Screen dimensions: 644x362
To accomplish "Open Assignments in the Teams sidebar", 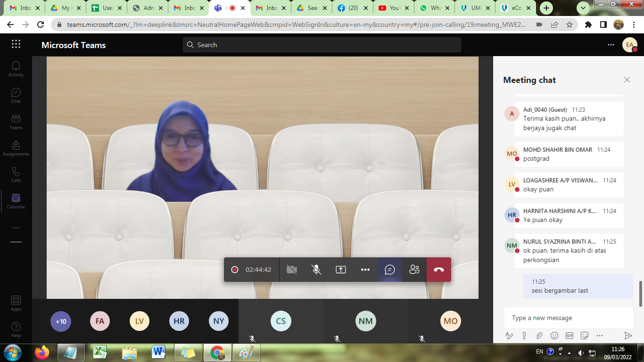I will [16, 148].
